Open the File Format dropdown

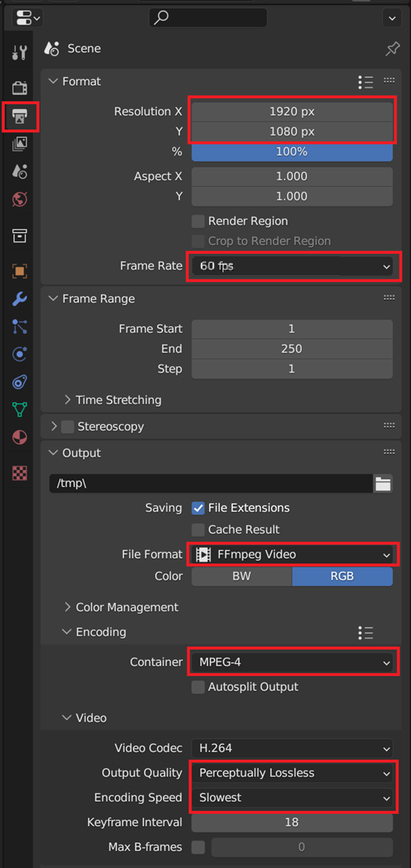(292, 554)
